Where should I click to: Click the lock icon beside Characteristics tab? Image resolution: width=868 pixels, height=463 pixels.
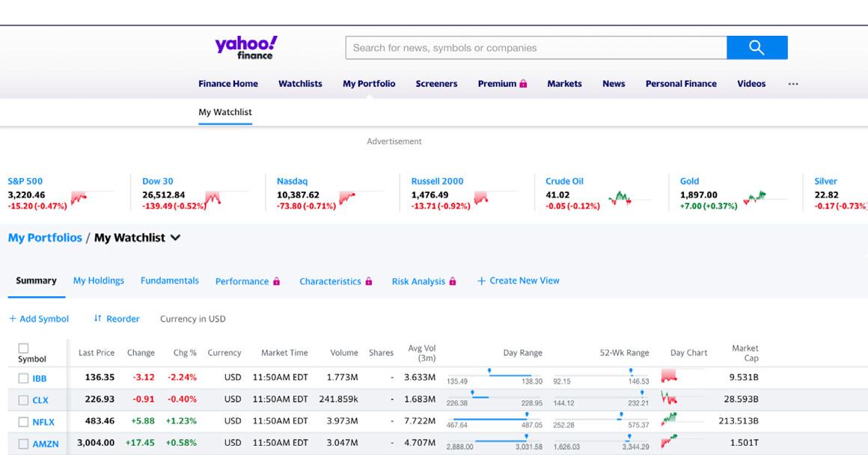tap(369, 281)
